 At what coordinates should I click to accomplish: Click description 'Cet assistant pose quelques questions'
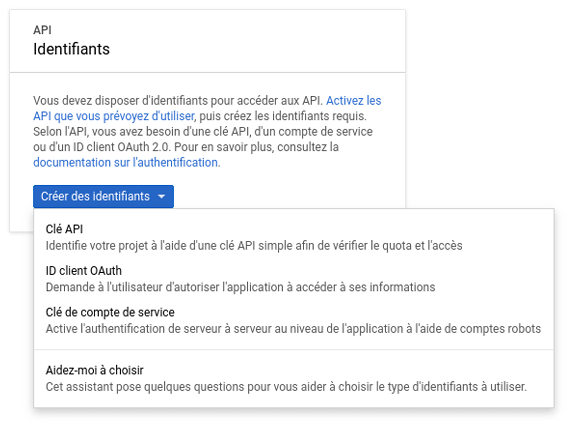[286, 387]
